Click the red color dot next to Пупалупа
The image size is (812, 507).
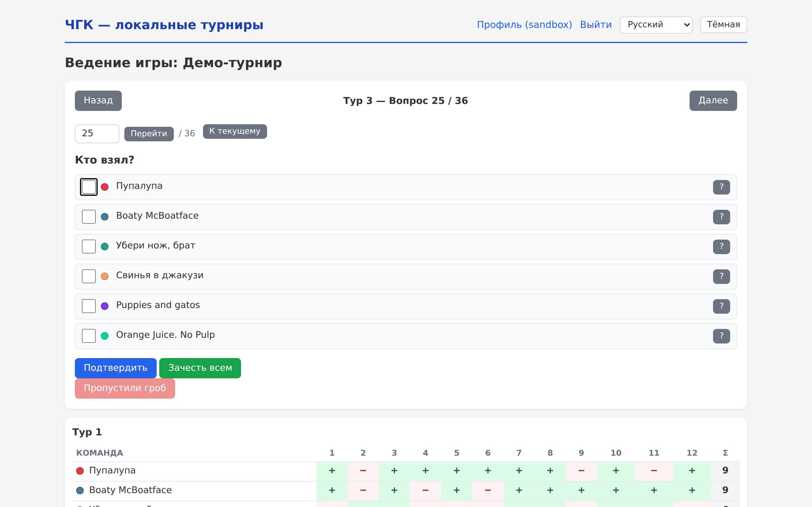tap(105, 187)
